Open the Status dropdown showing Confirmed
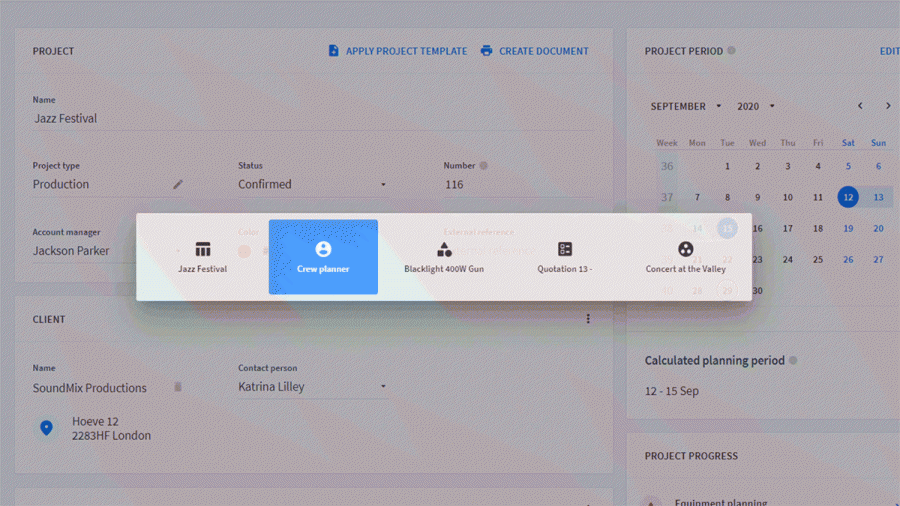The image size is (900, 506). [x=312, y=184]
